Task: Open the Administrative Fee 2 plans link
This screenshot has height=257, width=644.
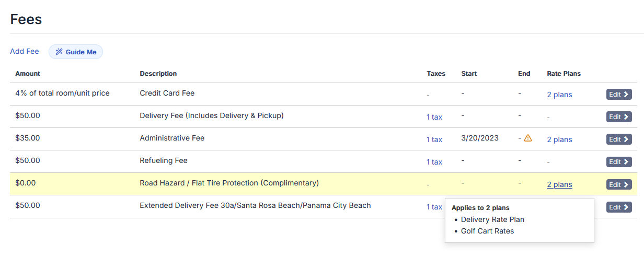Action: 559,139
